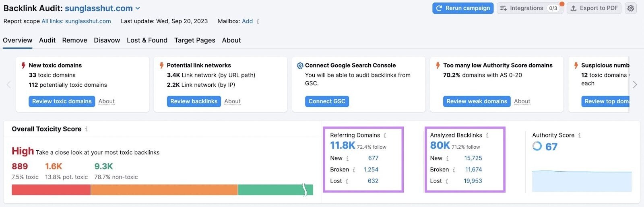Image resolution: width=644 pixels, height=207 pixels.
Task: Click broken backlinks value 11,674
Action: pos(473,170)
